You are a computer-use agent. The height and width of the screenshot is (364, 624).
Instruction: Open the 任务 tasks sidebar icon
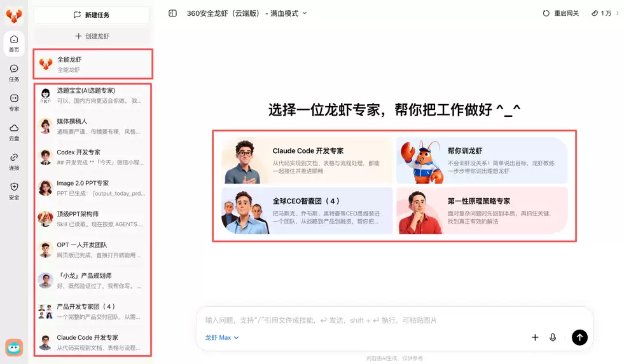click(x=14, y=73)
